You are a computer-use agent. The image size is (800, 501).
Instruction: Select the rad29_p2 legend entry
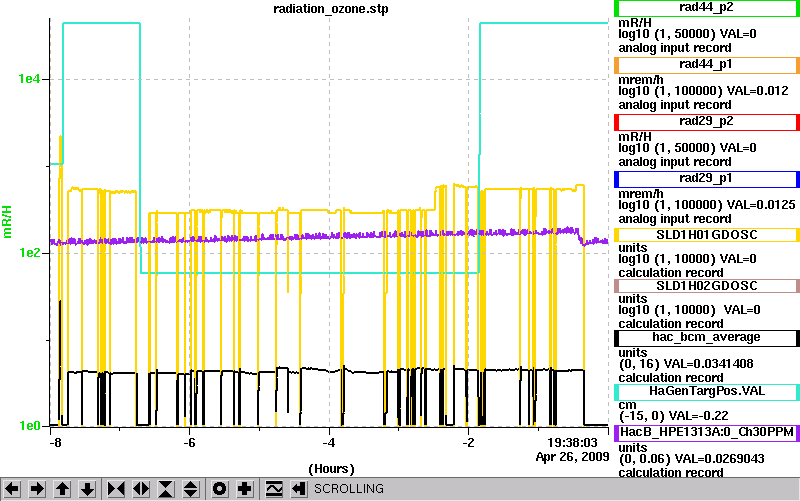[x=707, y=122]
